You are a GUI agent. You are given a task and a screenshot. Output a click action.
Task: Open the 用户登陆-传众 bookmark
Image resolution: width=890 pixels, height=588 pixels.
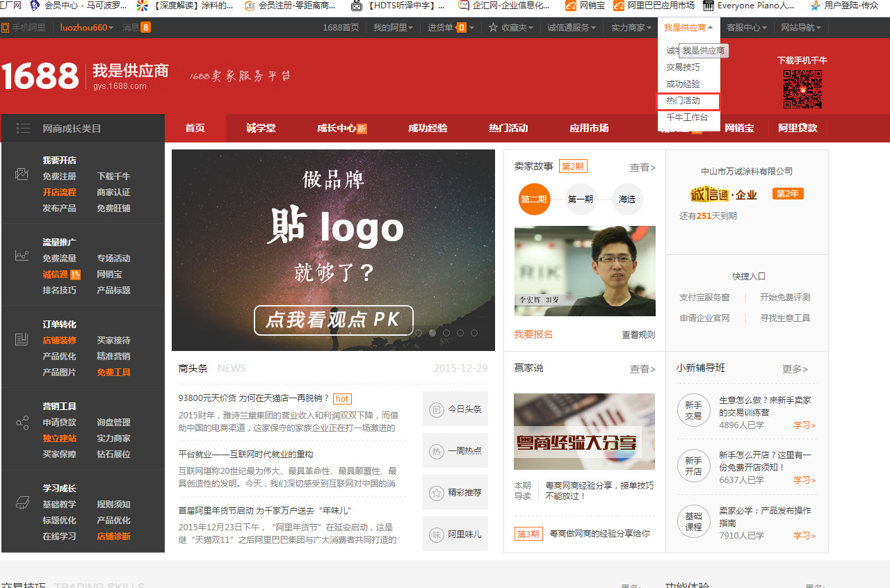(845, 6)
